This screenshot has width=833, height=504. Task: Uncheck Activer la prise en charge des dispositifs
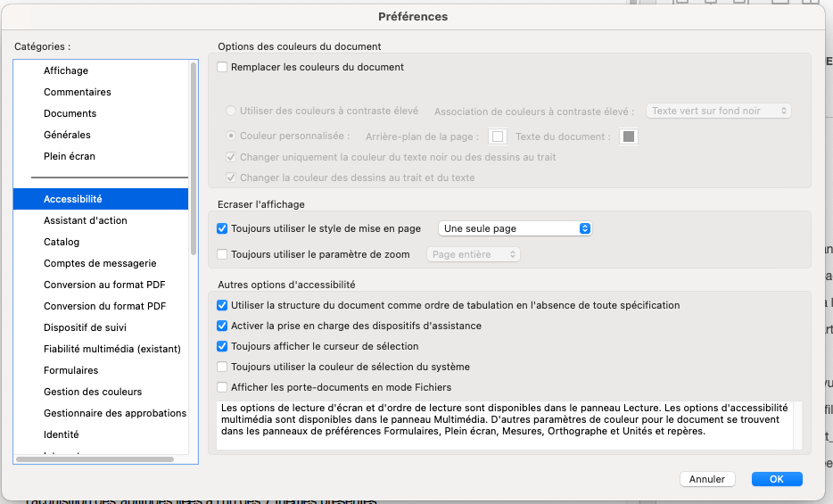tap(222, 326)
